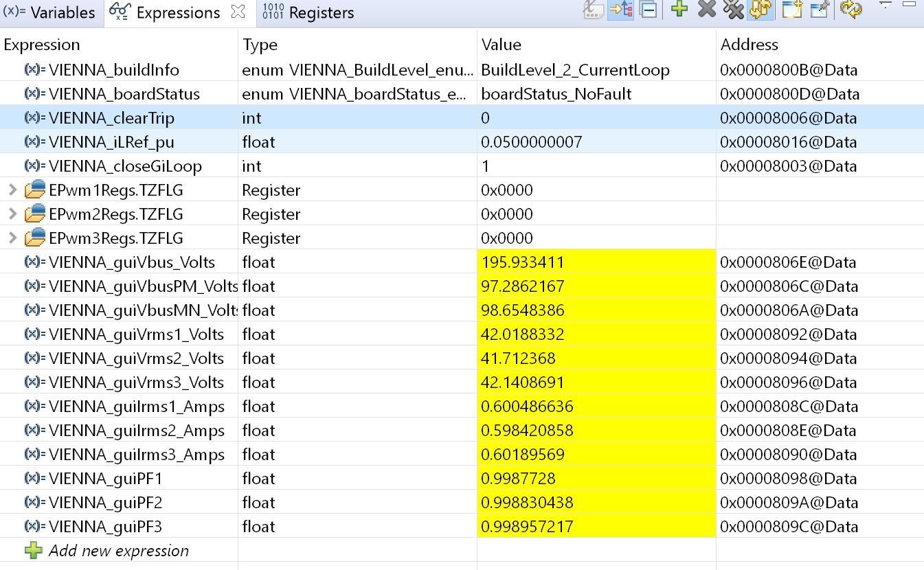Click the value 41.712368

coord(518,358)
